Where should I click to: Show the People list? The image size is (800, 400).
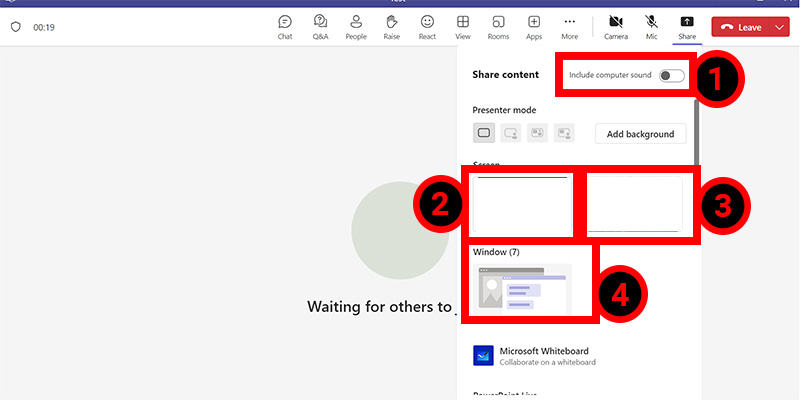356,26
